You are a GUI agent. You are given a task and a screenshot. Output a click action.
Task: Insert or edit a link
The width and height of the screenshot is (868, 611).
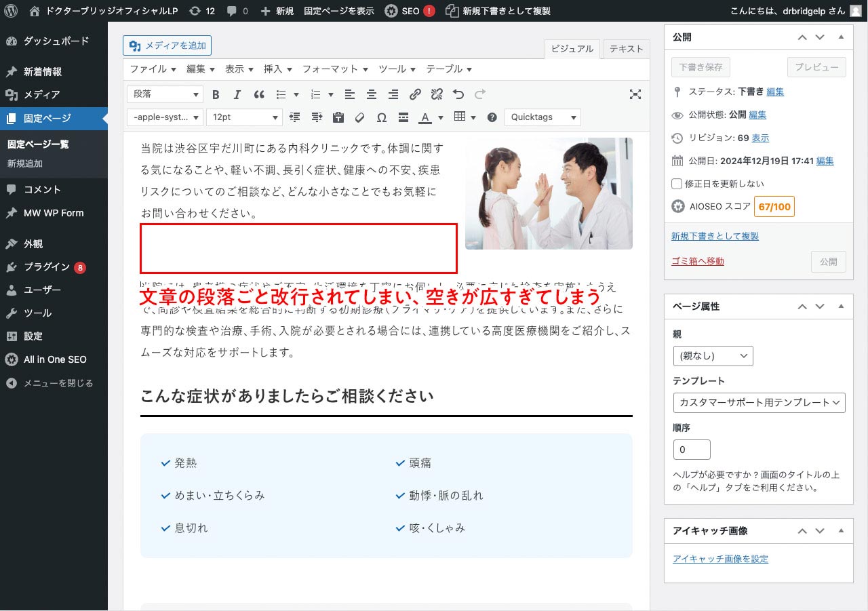[416, 95]
